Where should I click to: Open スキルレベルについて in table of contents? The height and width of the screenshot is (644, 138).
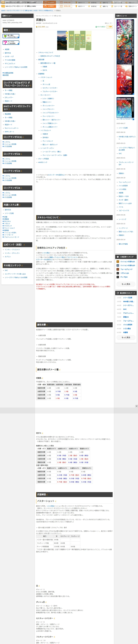pyautogui.click(x=46, y=52)
